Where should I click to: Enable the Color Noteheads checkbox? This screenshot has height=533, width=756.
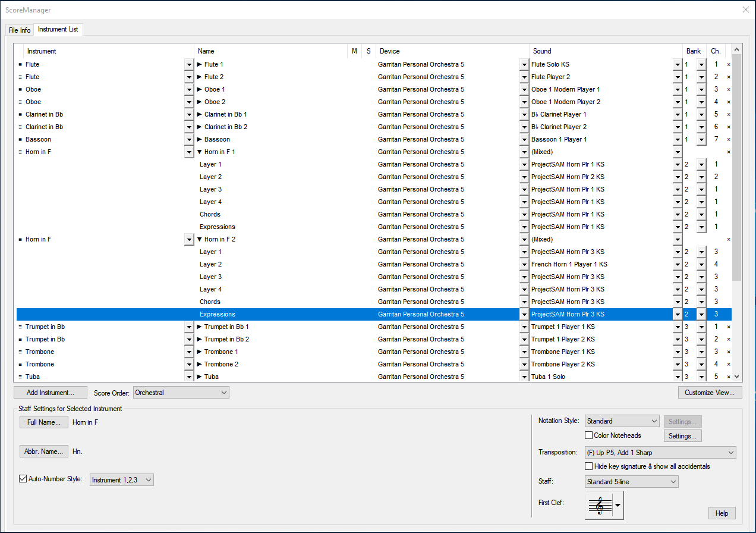pos(589,435)
